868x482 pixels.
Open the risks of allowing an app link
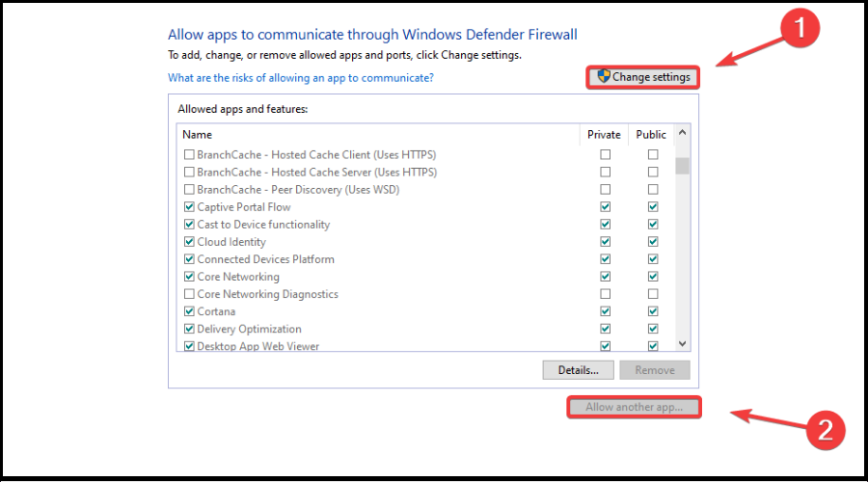(301, 78)
